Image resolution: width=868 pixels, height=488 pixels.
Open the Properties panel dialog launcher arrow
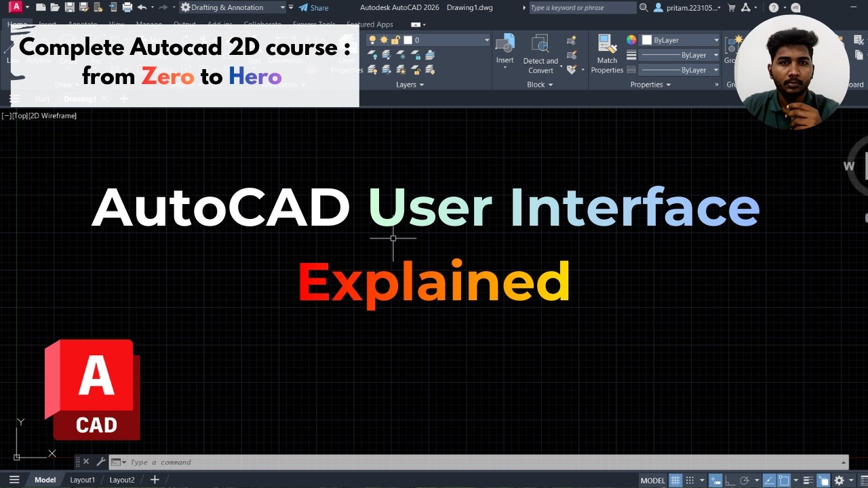point(717,85)
